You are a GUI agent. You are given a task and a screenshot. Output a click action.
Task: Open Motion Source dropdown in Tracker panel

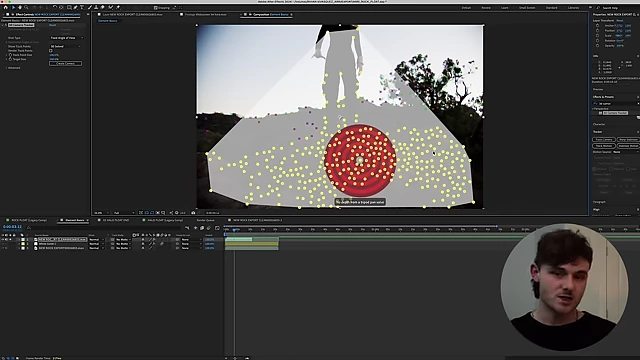625,152
